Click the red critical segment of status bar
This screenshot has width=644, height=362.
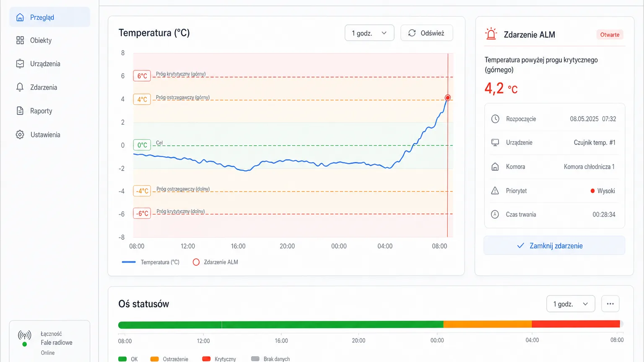[x=576, y=324]
